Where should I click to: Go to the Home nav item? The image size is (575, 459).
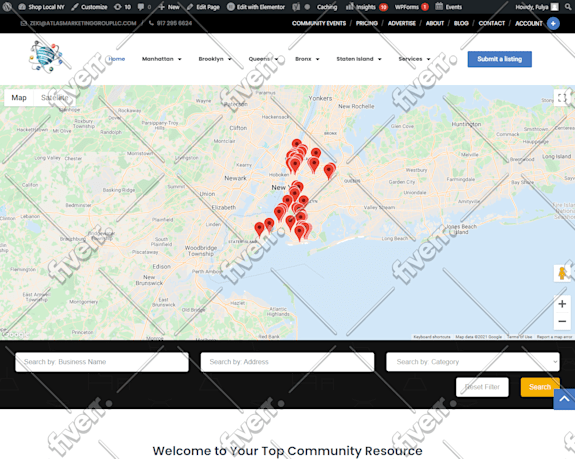click(x=117, y=59)
